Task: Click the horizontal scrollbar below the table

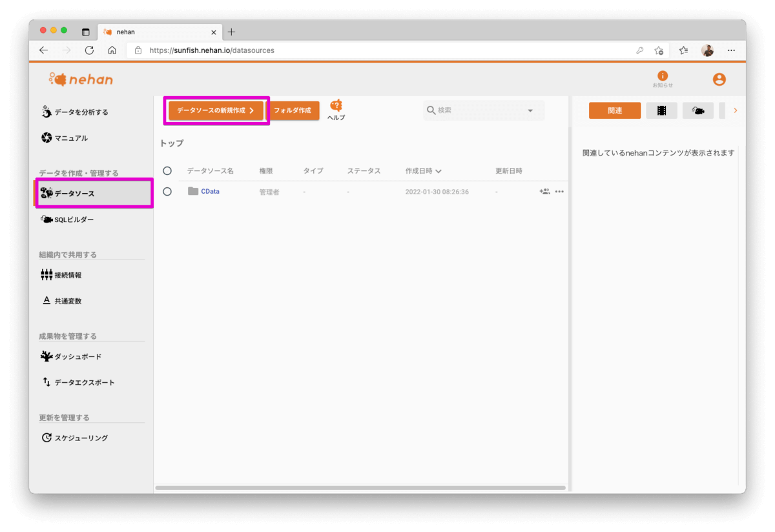Action: (360, 488)
